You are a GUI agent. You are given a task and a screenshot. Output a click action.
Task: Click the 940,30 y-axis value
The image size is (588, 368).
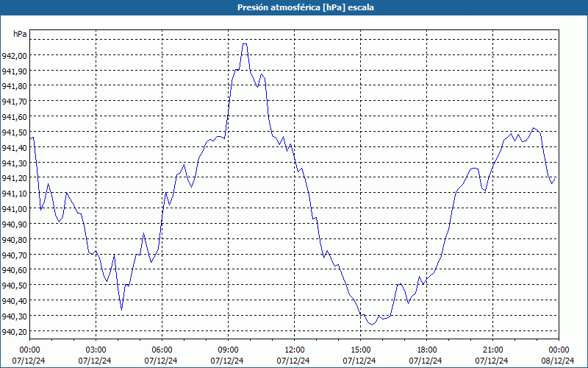click(14, 316)
